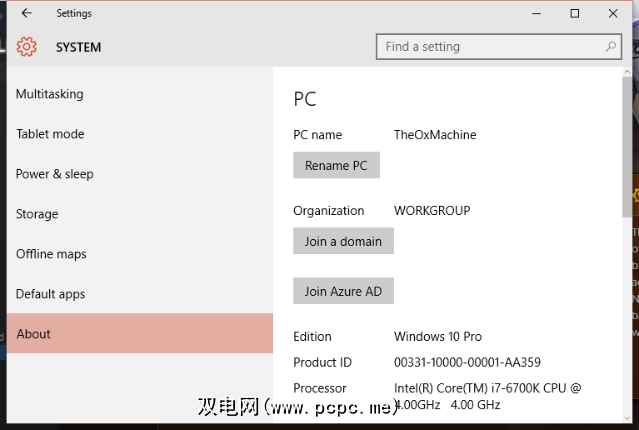
Task: Click Product ID value 00331-10000-00001-AA359
Action: pos(467,362)
